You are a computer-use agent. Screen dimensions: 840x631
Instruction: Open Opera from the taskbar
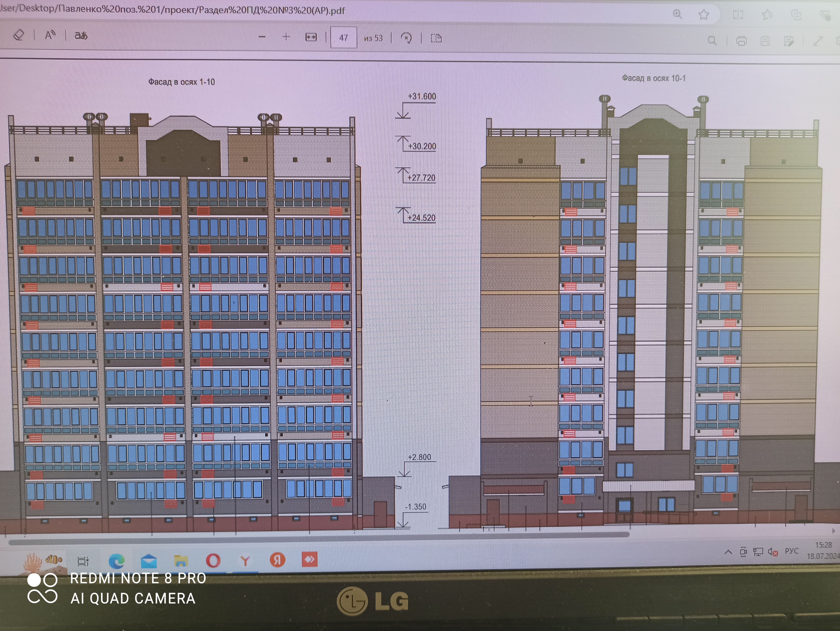[x=213, y=560]
